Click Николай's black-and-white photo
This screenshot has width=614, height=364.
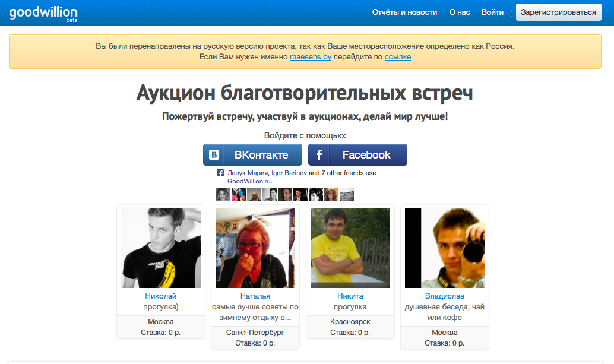pos(161,248)
